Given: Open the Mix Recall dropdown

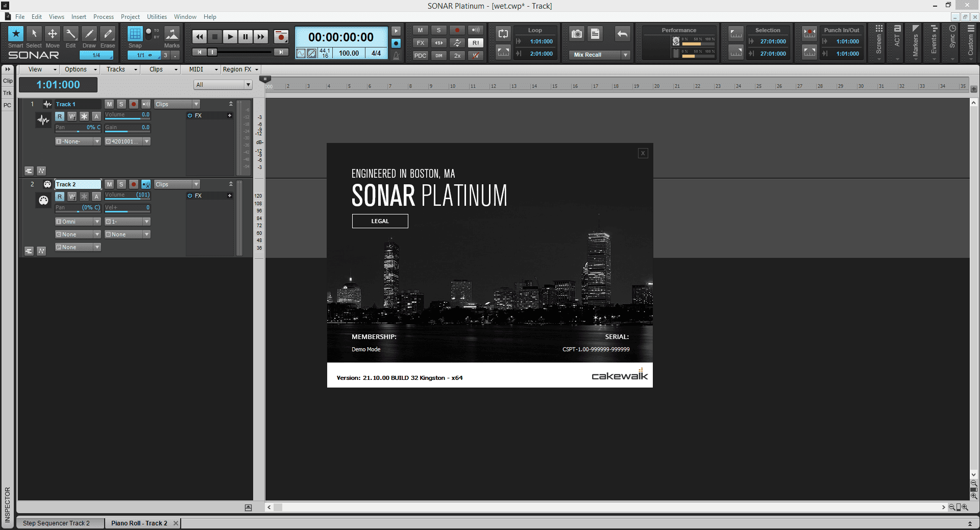Looking at the screenshot, I should (x=626, y=55).
